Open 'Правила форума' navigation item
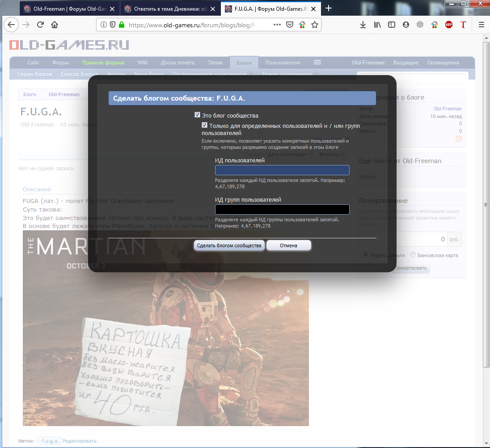The width and height of the screenshot is (490, 448). (x=103, y=63)
